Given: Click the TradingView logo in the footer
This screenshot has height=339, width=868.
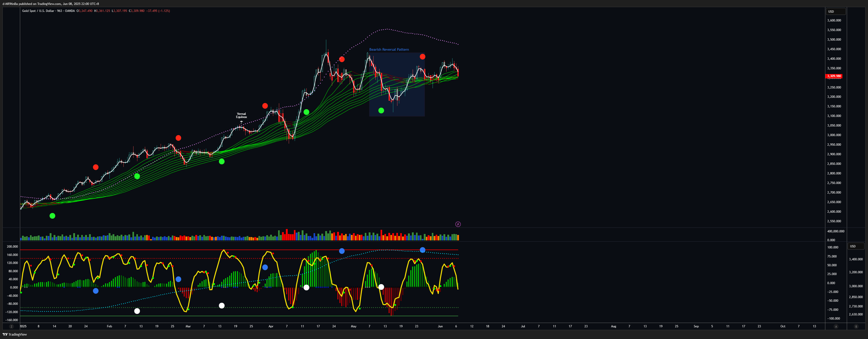Looking at the screenshot, I should 15,335.
